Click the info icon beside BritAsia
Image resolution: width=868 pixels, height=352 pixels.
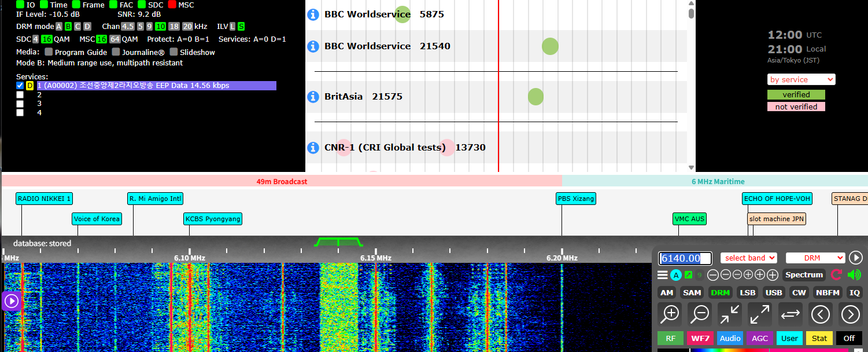pos(313,97)
